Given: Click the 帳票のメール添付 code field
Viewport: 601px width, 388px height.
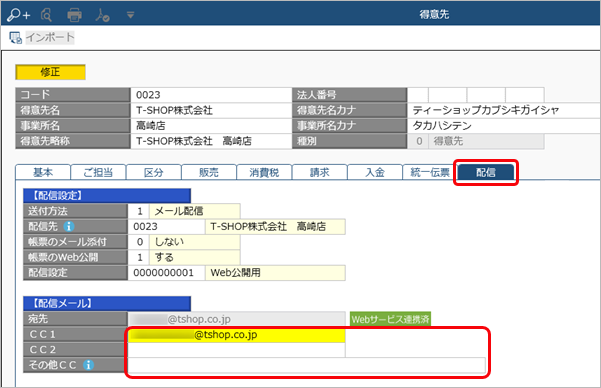Looking at the screenshot, I should 139,242.
